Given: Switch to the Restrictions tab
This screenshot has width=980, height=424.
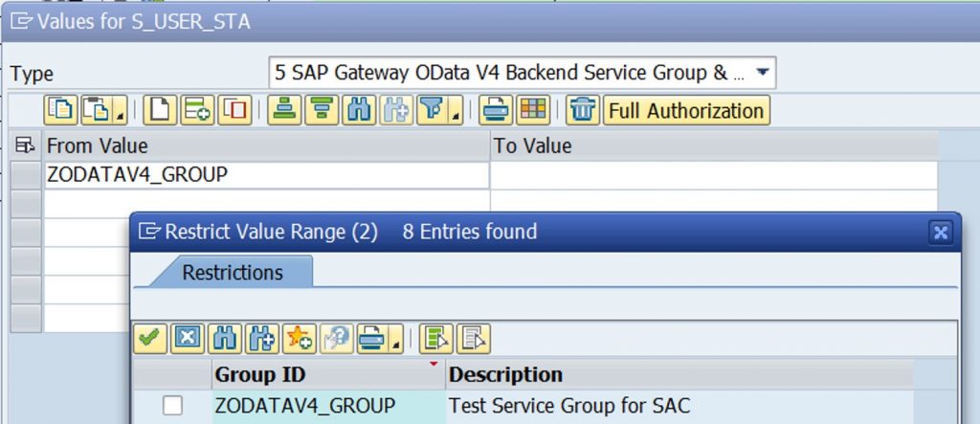Looking at the screenshot, I should 233,272.
